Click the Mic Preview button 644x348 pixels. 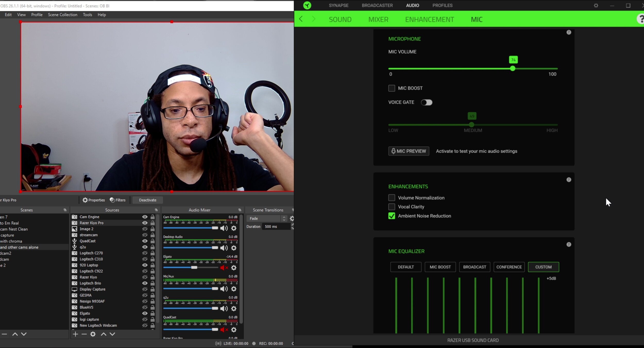tap(409, 151)
